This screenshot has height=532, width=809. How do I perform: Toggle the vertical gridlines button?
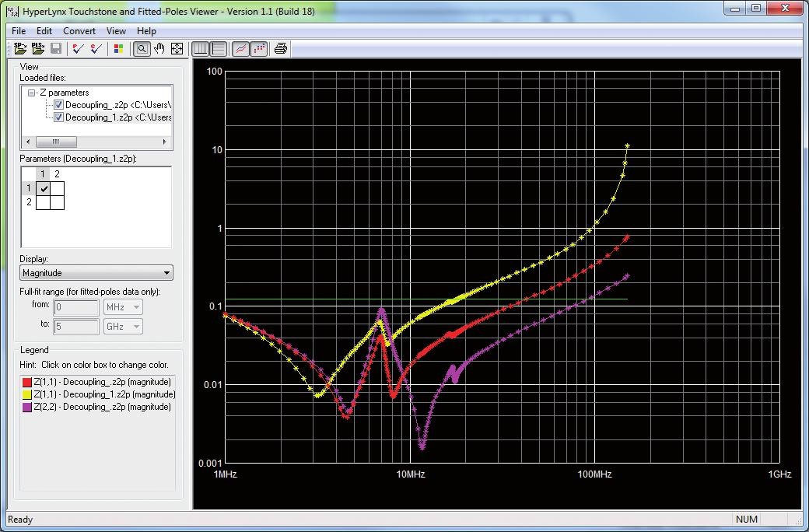click(x=201, y=49)
